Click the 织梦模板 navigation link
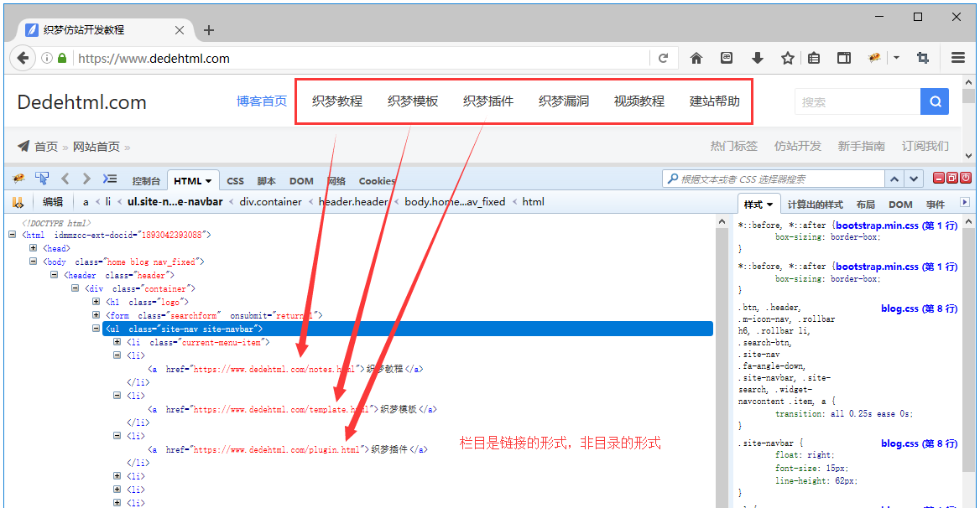This screenshot has height=508, width=980. coord(413,101)
